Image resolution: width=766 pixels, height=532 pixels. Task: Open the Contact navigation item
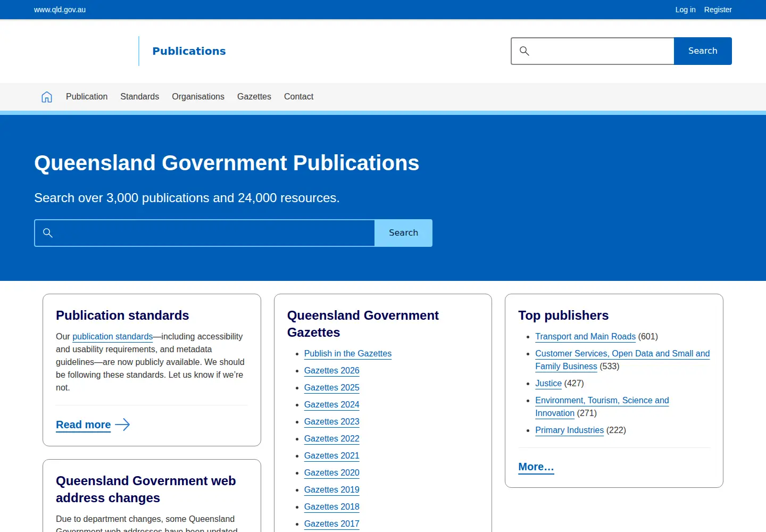click(x=298, y=97)
